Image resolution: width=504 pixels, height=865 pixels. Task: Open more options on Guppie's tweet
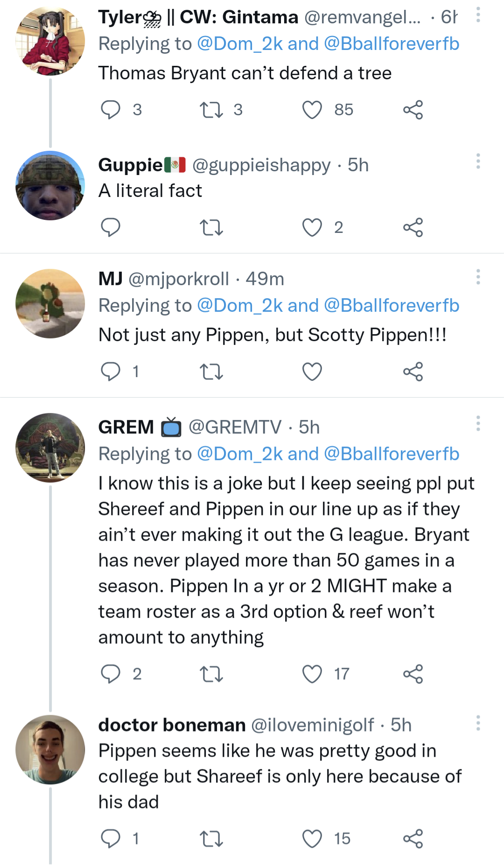pyautogui.click(x=478, y=162)
